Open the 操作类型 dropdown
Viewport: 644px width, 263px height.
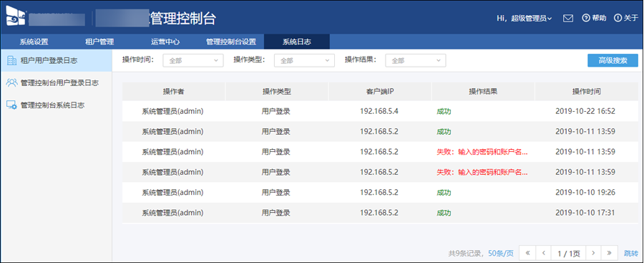304,60
